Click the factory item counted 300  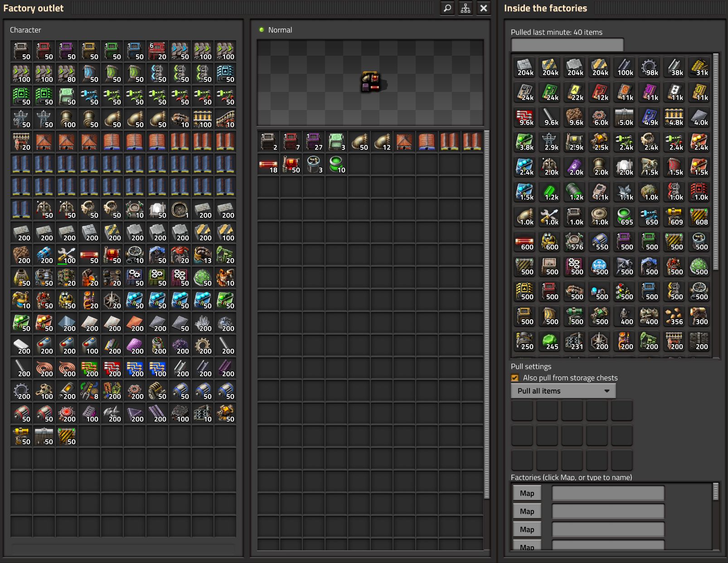click(699, 316)
